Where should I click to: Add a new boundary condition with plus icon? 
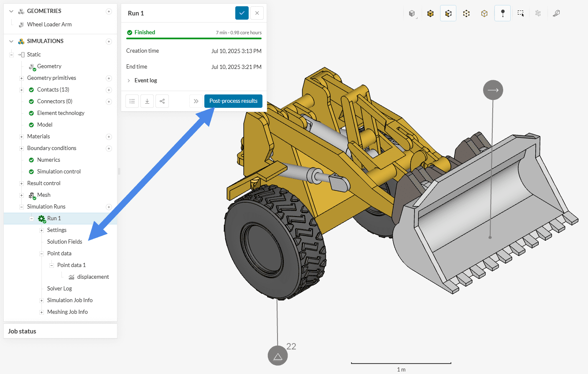109,148
